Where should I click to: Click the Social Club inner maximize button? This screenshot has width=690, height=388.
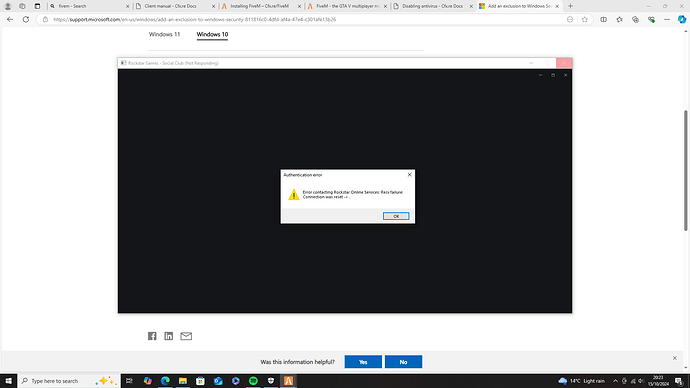[553, 75]
